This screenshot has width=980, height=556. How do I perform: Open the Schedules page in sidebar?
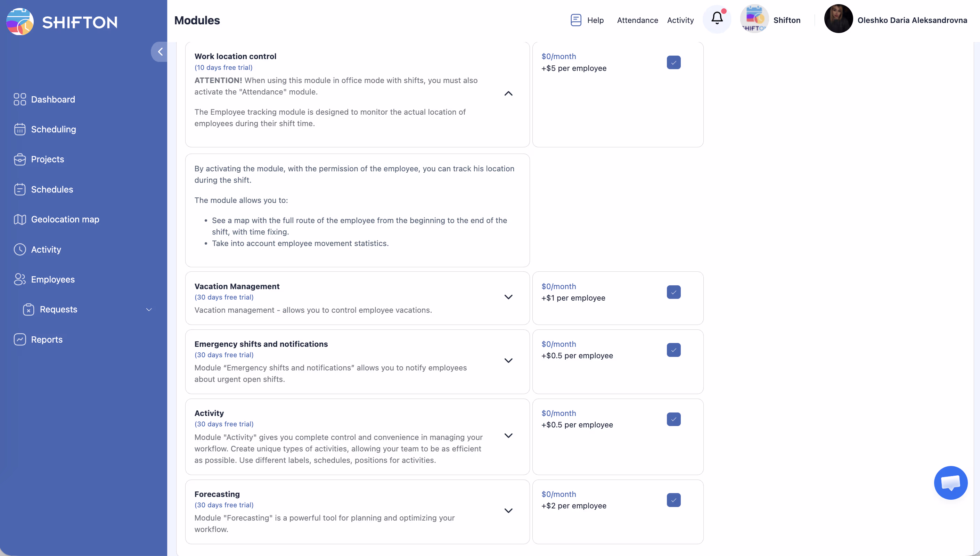point(52,189)
